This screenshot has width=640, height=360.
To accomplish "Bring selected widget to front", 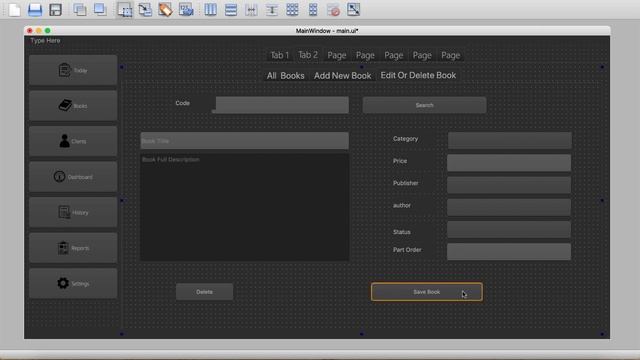I will [100, 9].
